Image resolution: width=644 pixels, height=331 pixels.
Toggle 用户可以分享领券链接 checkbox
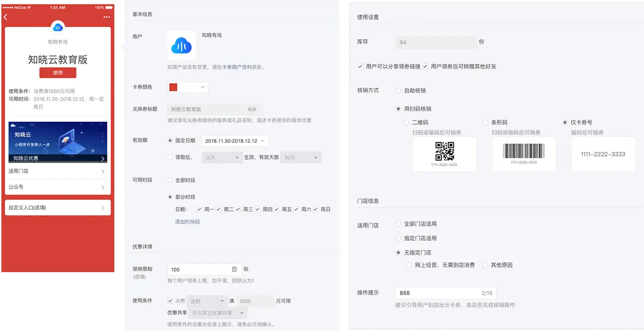360,66
